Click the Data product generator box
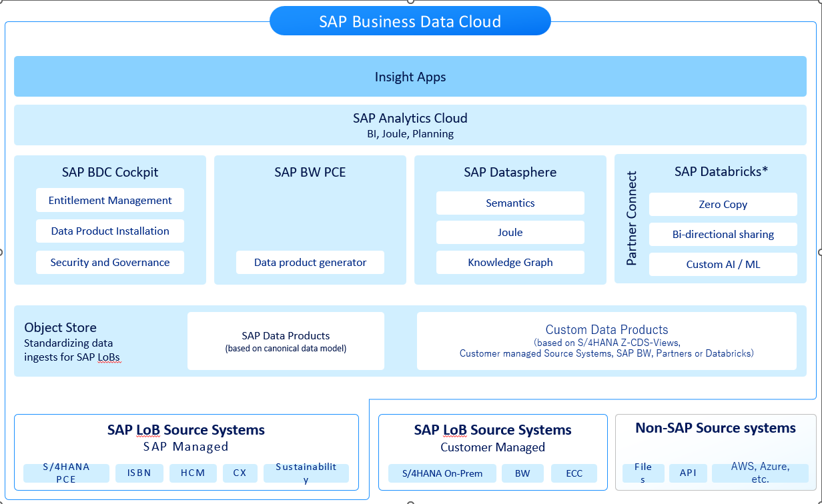Image resolution: width=822 pixels, height=504 pixels. tap(310, 263)
